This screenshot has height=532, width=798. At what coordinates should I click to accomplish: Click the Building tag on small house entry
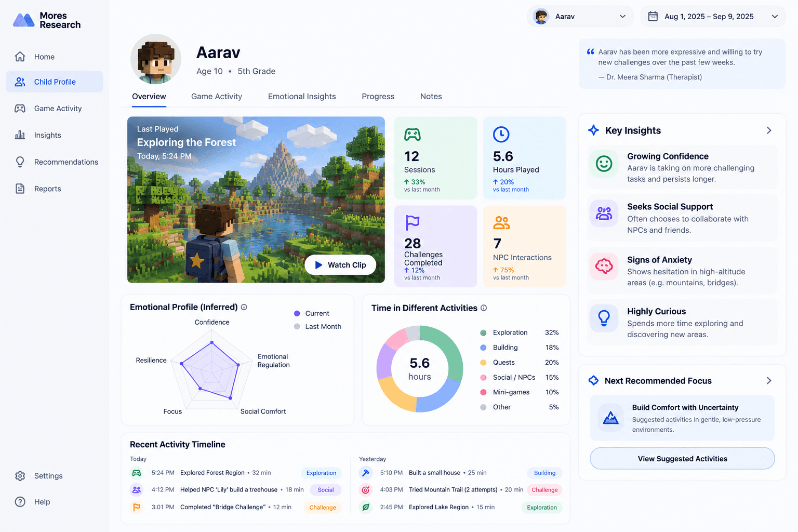544,473
